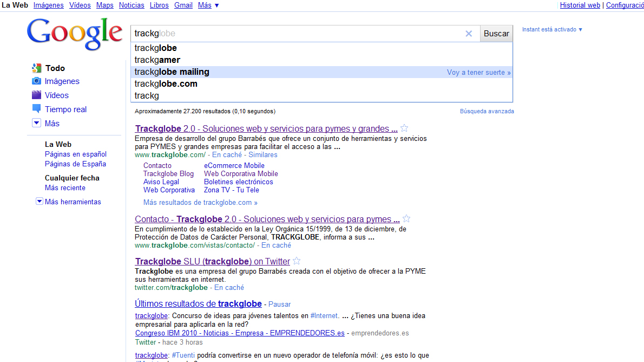
Task: Open En caché for www.trackglobe.com/ result
Action: 227,155
